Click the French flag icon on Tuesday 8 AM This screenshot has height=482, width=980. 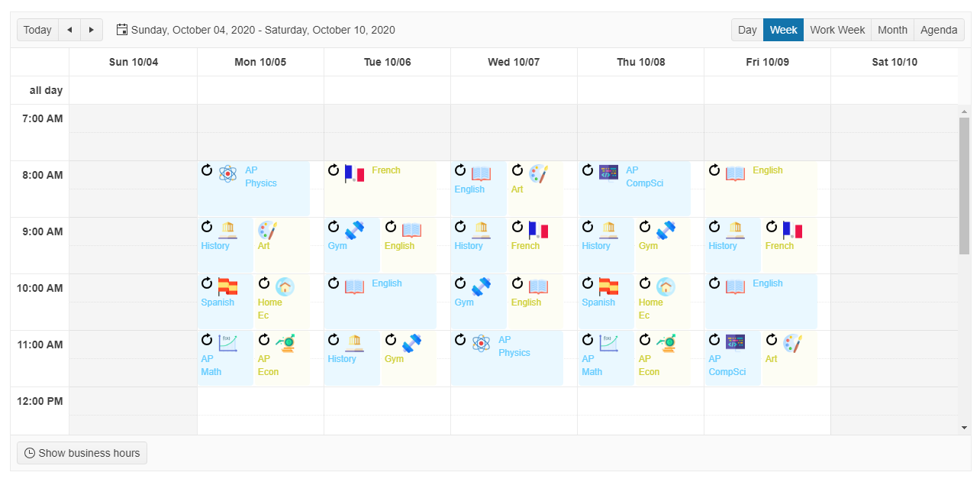353,173
